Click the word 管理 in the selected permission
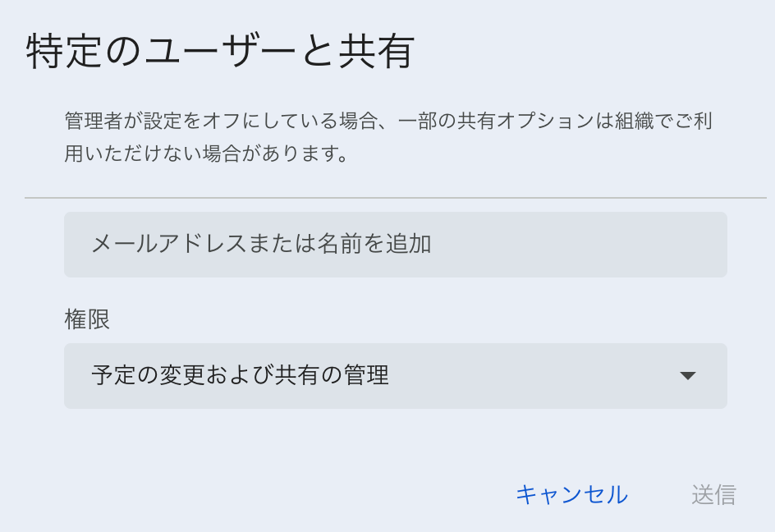This screenshot has width=775, height=532. pos(365,376)
